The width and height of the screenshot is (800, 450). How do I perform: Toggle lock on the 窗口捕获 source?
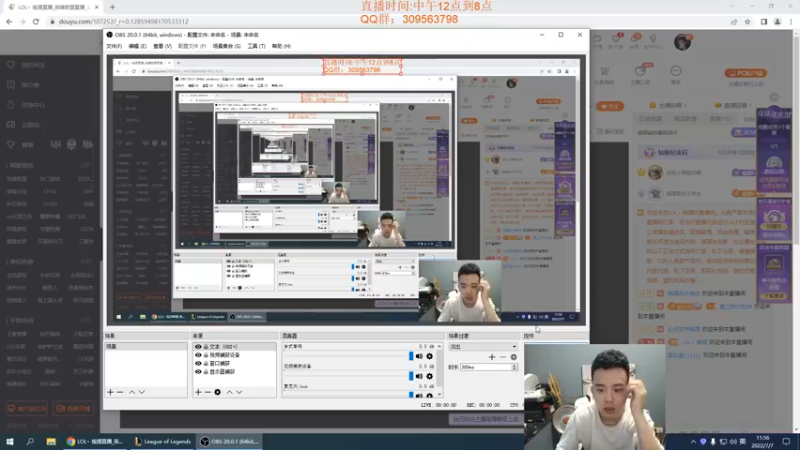pyautogui.click(x=206, y=363)
